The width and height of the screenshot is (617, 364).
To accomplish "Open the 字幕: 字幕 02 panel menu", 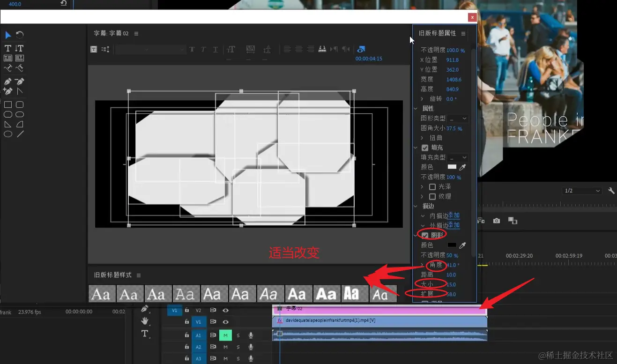I will click(x=136, y=34).
